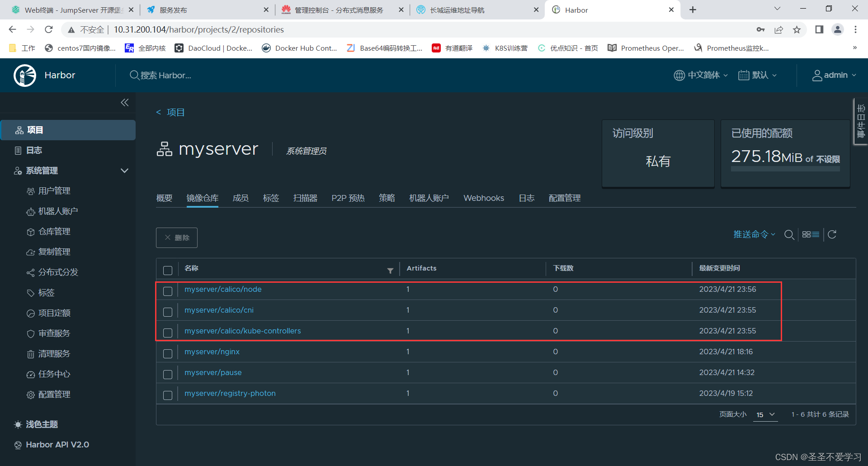This screenshot has height=466, width=868.
Task: Refresh the repository list
Action: point(832,234)
